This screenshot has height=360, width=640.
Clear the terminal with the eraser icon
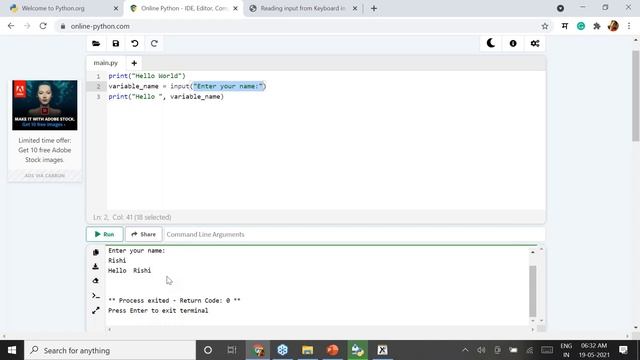96,281
